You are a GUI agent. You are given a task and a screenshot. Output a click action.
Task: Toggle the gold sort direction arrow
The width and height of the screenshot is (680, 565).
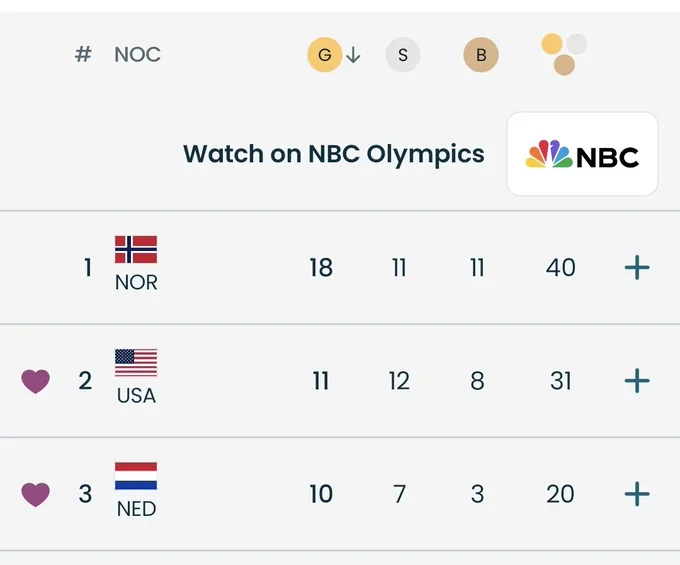(353, 55)
